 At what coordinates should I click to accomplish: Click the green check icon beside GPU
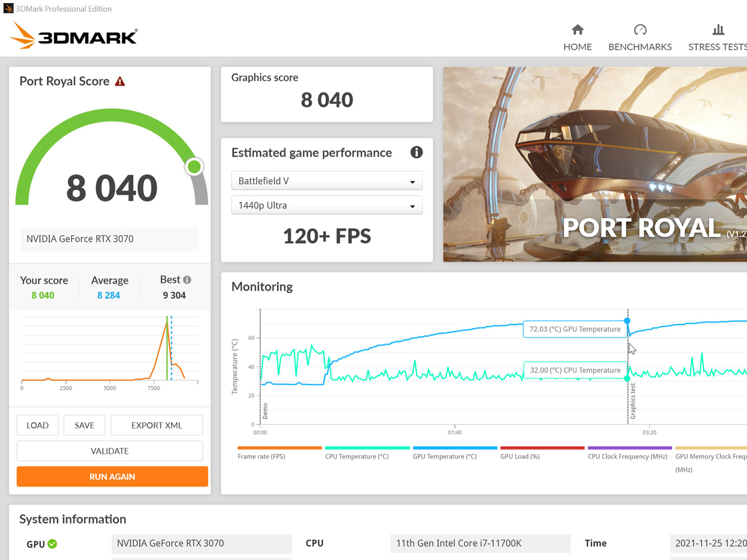[x=52, y=544]
